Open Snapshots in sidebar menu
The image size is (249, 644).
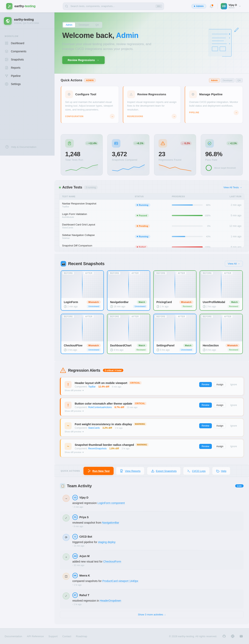[x=27, y=60]
